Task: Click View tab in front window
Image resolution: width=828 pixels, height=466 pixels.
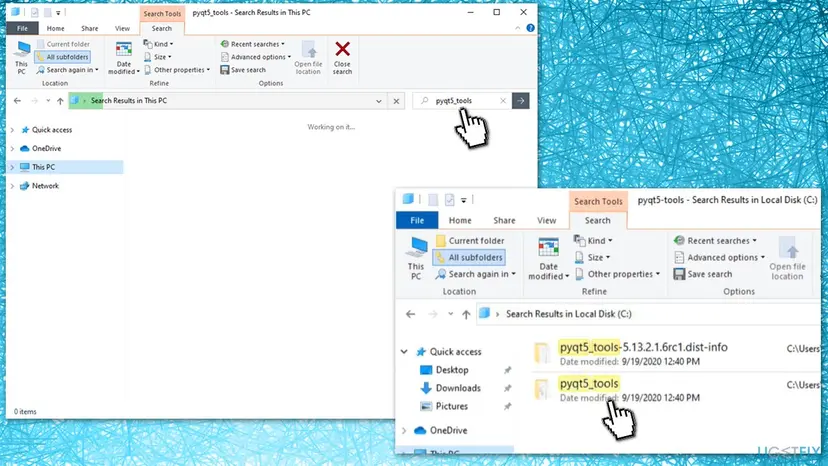Action: coord(547,220)
